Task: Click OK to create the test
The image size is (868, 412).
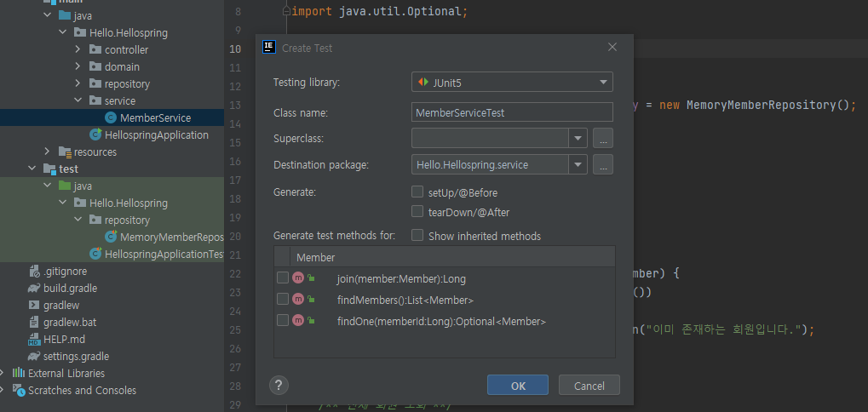Action: tap(518, 386)
